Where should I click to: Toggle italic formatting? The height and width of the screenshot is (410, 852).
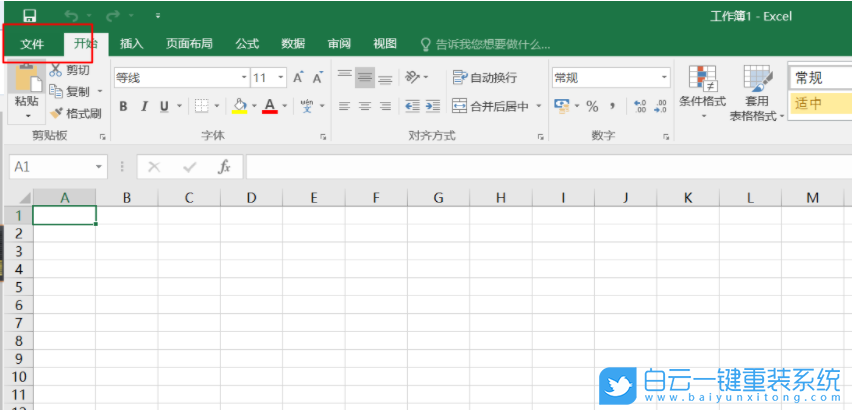coord(144,106)
